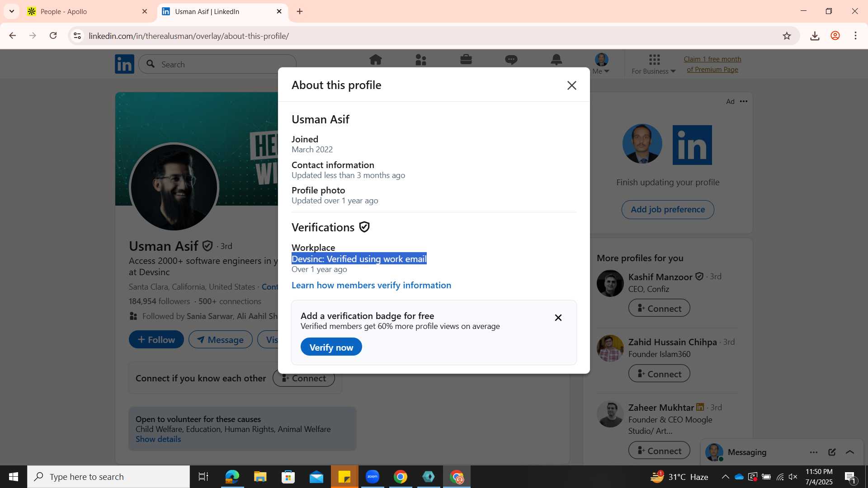Click the Message button on the profile
868x488 pixels.
(x=221, y=339)
